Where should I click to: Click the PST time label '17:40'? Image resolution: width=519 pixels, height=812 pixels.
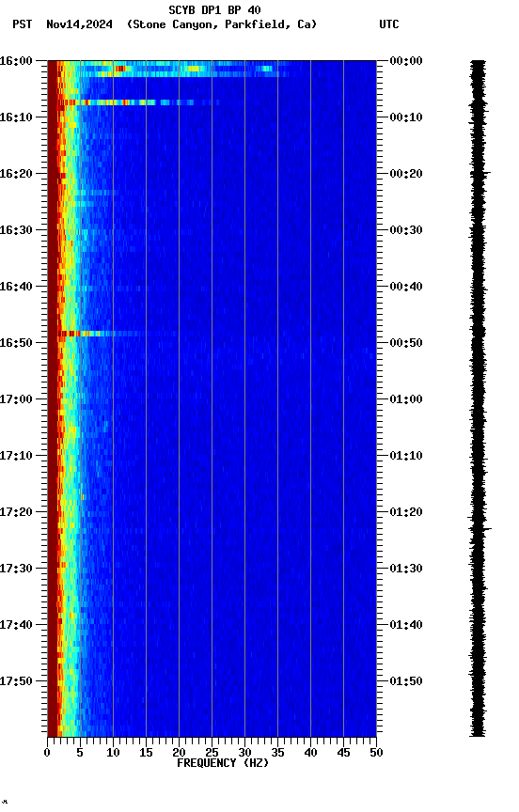coord(16,626)
